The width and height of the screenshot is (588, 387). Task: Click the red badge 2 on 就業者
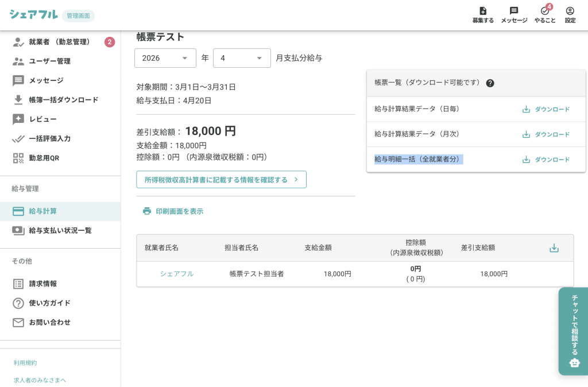[x=110, y=42]
